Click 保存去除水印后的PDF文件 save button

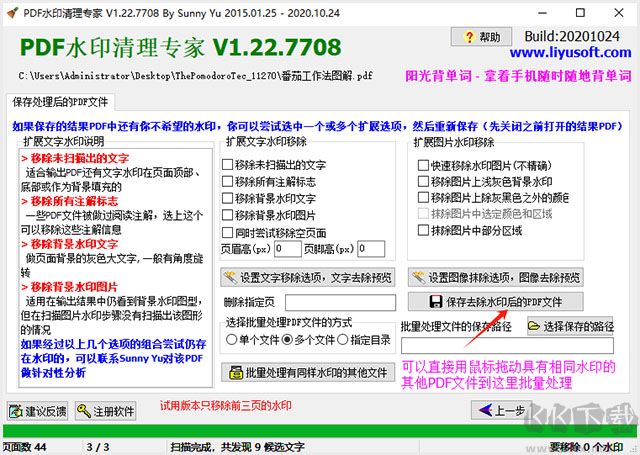[x=496, y=302]
